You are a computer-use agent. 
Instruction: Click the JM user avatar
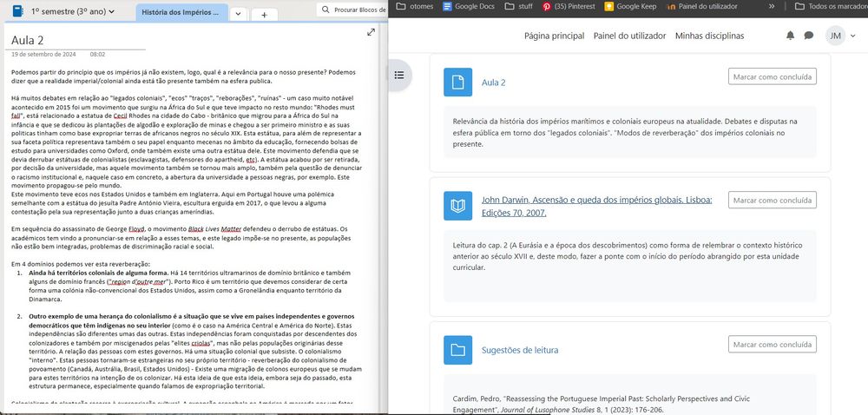835,36
